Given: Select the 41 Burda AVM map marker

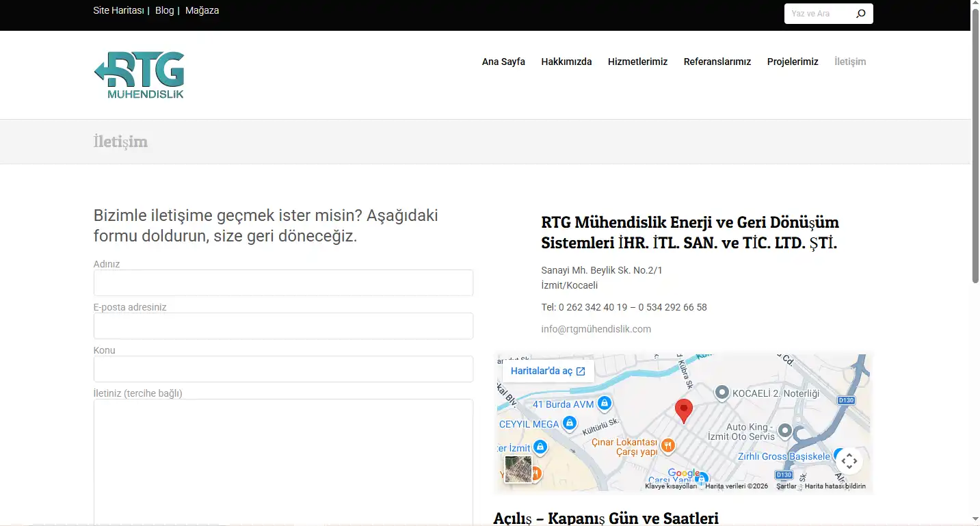Looking at the screenshot, I should point(604,404).
